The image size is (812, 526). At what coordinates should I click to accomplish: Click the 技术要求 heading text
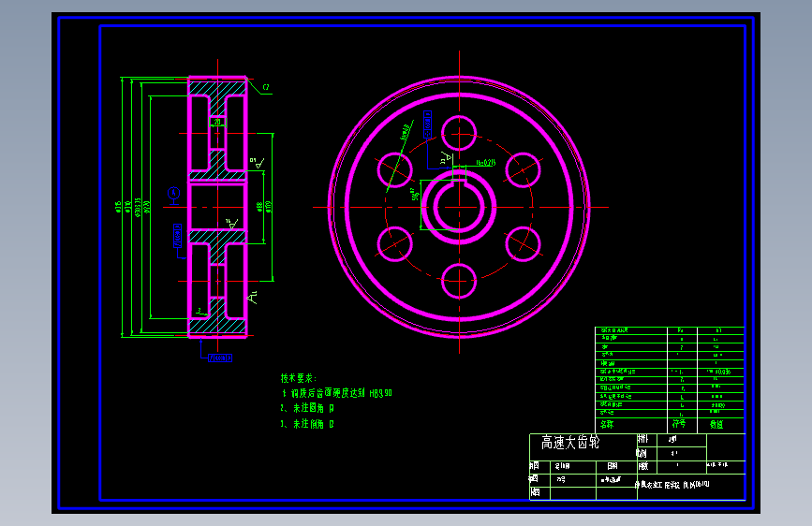click(x=298, y=378)
